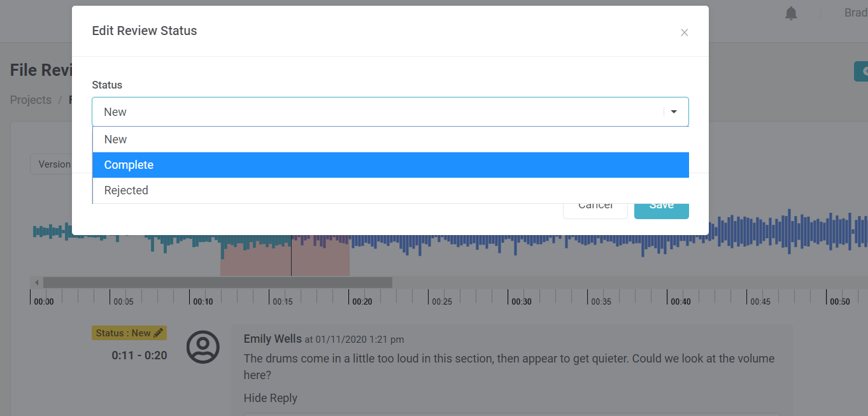Click the 00:30 marker on the timeline
Image resolution: width=868 pixels, height=416 pixels.
tap(521, 301)
